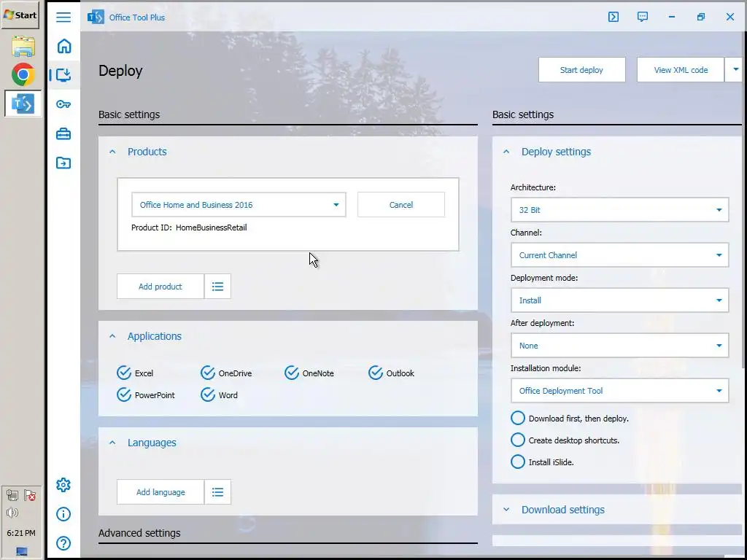This screenshot has width=747, height=560.
Task: Click the Product ID HomeBusinessRetail text
Action: click(x=189, y=227)
